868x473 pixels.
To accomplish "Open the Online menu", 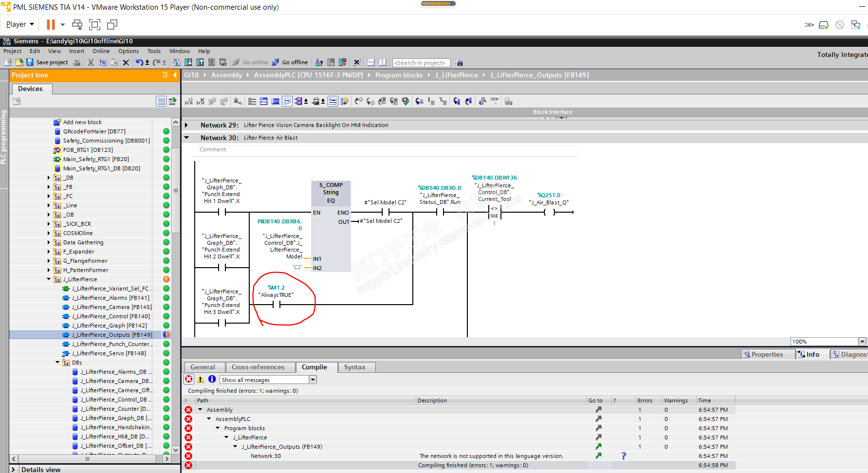I will tap(101, 51).
